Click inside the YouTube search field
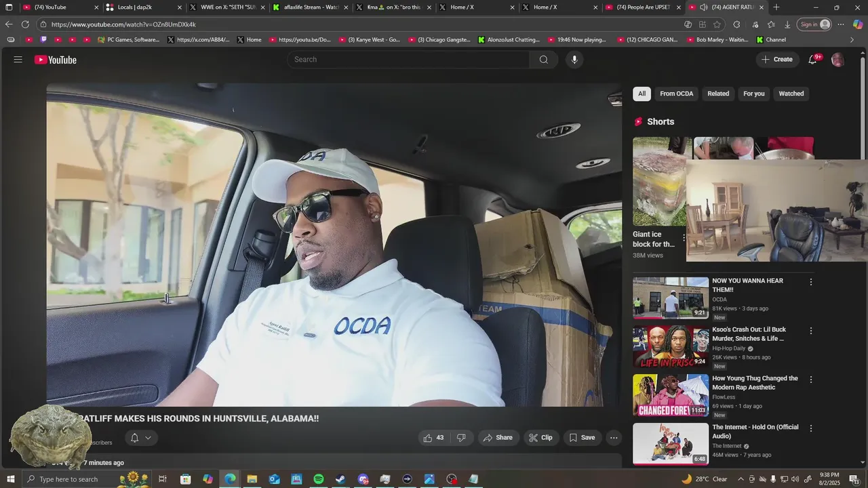The width and height of the screenshot is (868, 488). pos(408,60)
